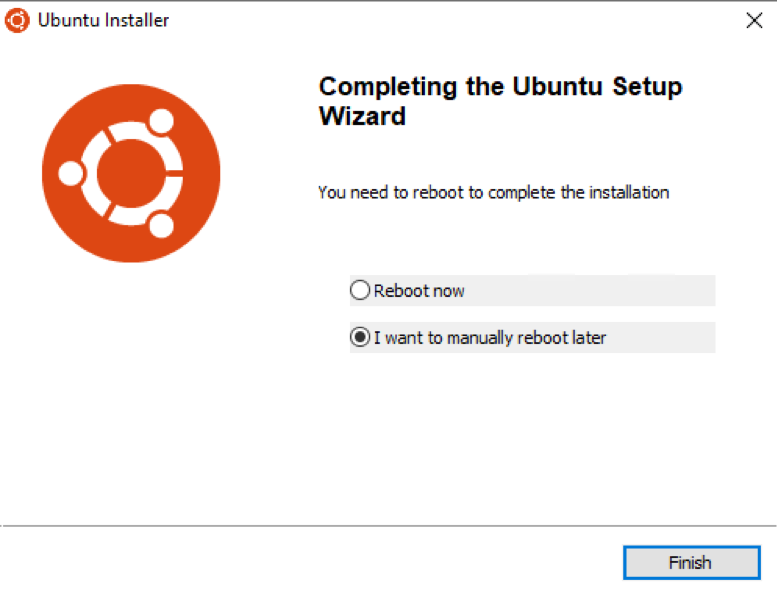Click the small Ubuntu icon in title bar
This screenshot has width=777, height=595.
[x=17, y=20]
